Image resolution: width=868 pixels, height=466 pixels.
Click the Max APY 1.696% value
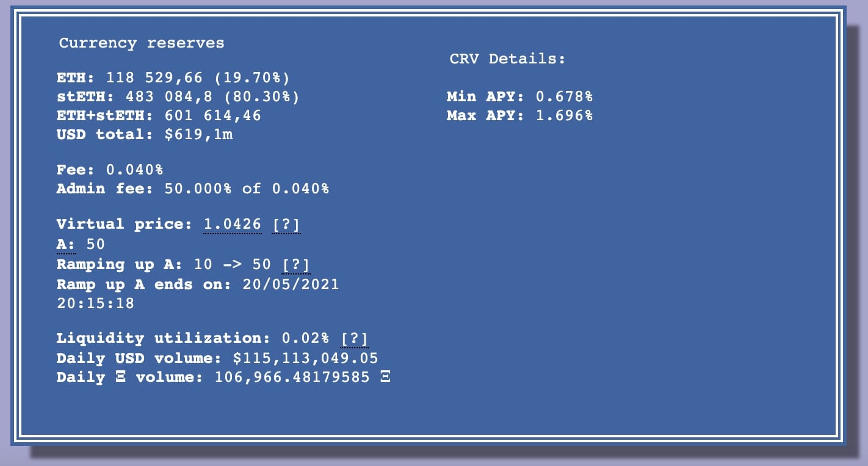tap(564, 116)
